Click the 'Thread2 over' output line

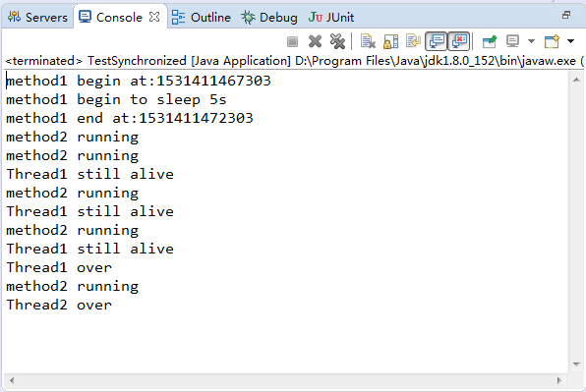[x=59, y=305]
